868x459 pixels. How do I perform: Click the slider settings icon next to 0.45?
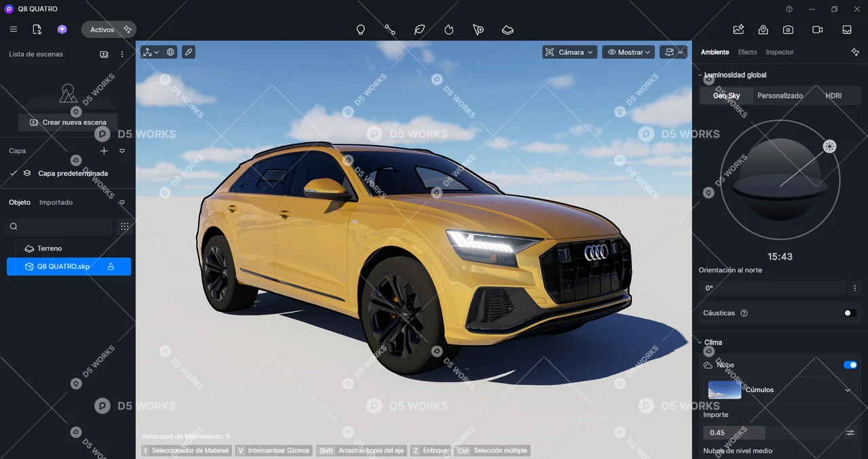(x=850, y=433)
